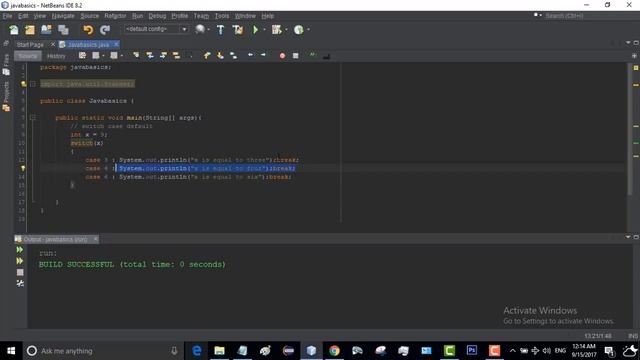Open the default config combo box
The height and width of the screenshot is (360, 640).
(156, 29)
